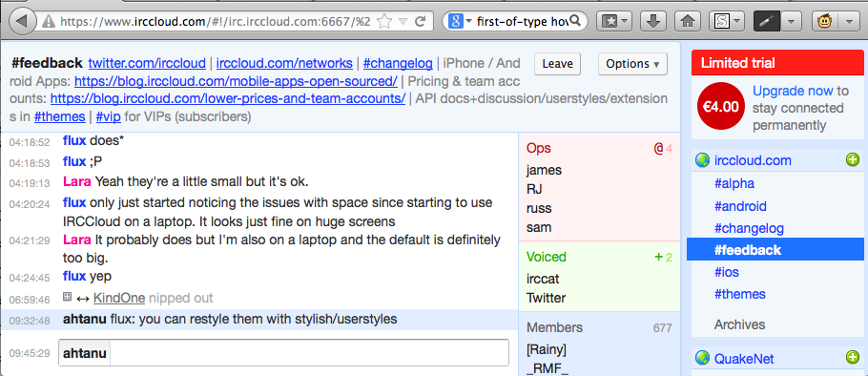Image resolution: width=868 pixels, height=376 pixels.
Task: Switch to #changelog channel in sidebar
Action: pyautogui.click(x=749, y=228)
